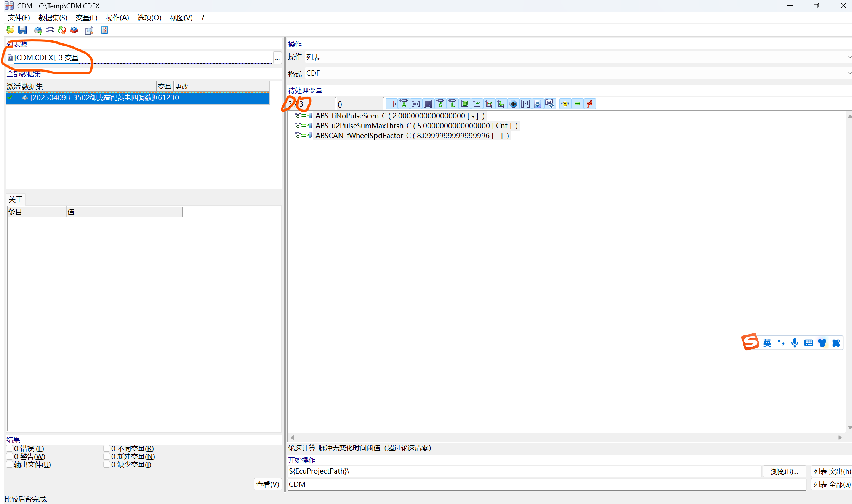
Task: Toggle the 0 不同变量(R) checkbox
Action: coord(107,448)
